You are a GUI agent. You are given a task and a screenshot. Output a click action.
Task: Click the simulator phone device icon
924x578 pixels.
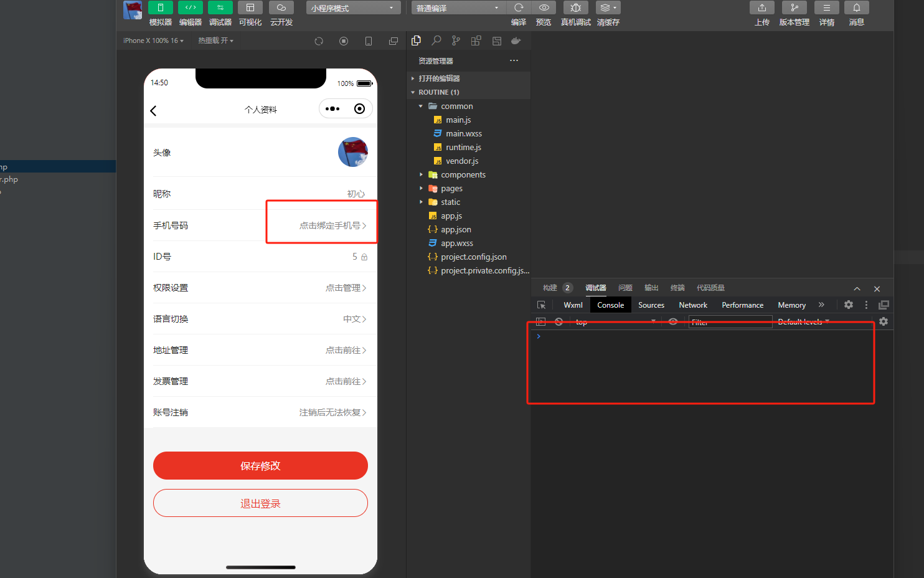(x=369, y=41)
